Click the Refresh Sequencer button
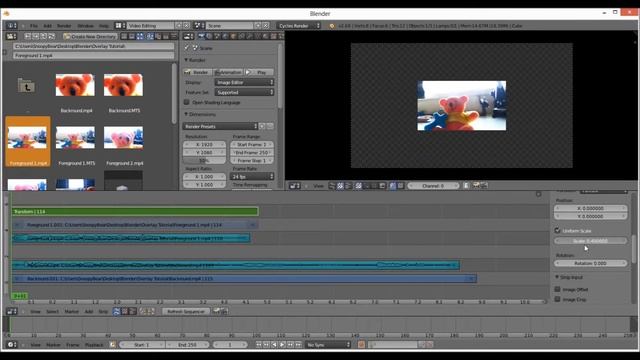Viewport: 640px width, 360px height. [186, 311]
